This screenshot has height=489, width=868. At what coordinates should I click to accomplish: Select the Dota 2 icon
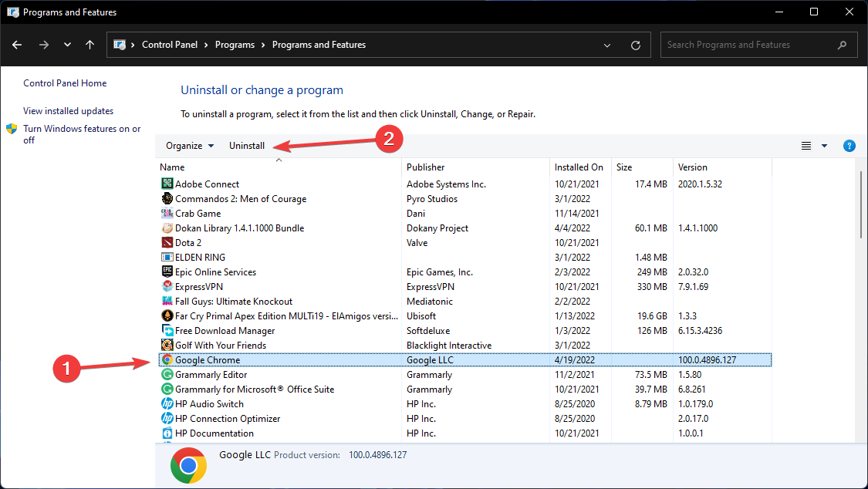pyautogui.click(x=167, y=242)
